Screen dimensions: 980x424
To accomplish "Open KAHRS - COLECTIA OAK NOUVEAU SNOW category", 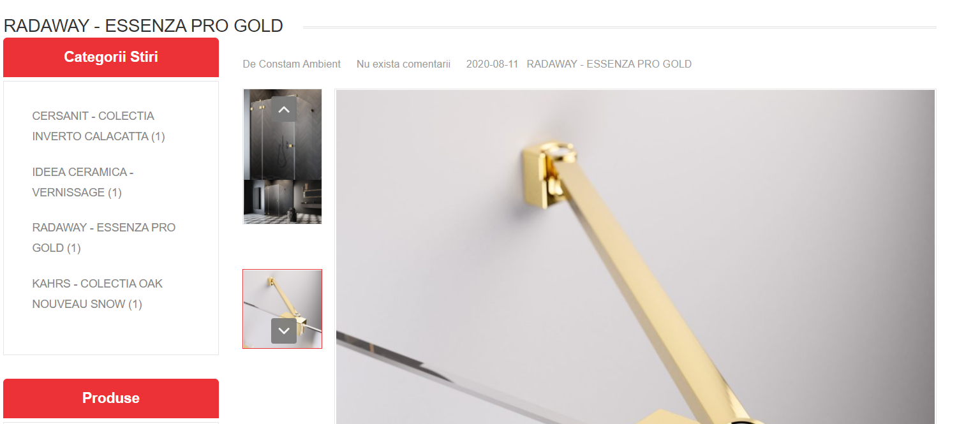I will point(98,294).
